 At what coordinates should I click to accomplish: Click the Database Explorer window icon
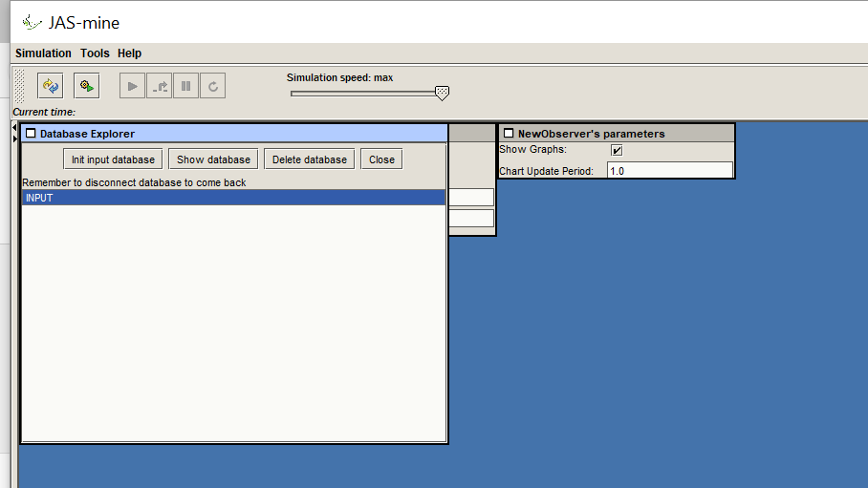[31, 134]
